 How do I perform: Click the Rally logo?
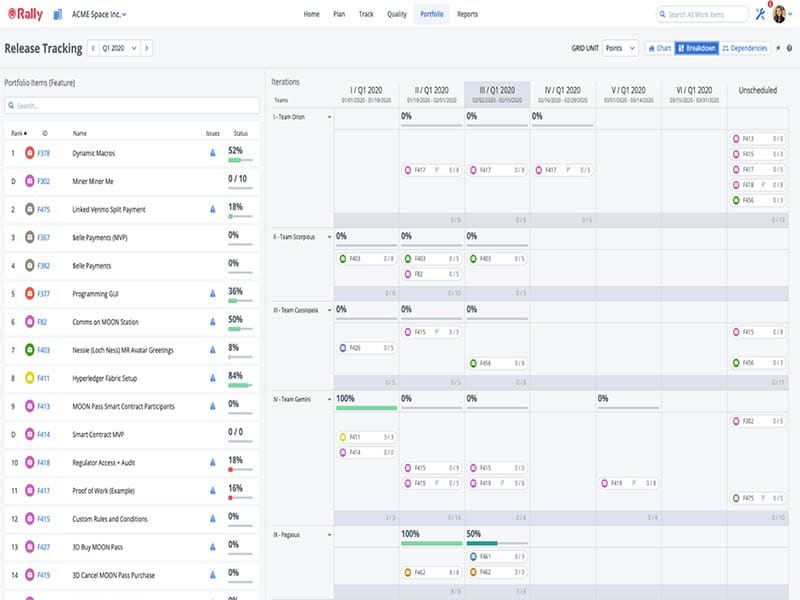[x=27, y=13]
